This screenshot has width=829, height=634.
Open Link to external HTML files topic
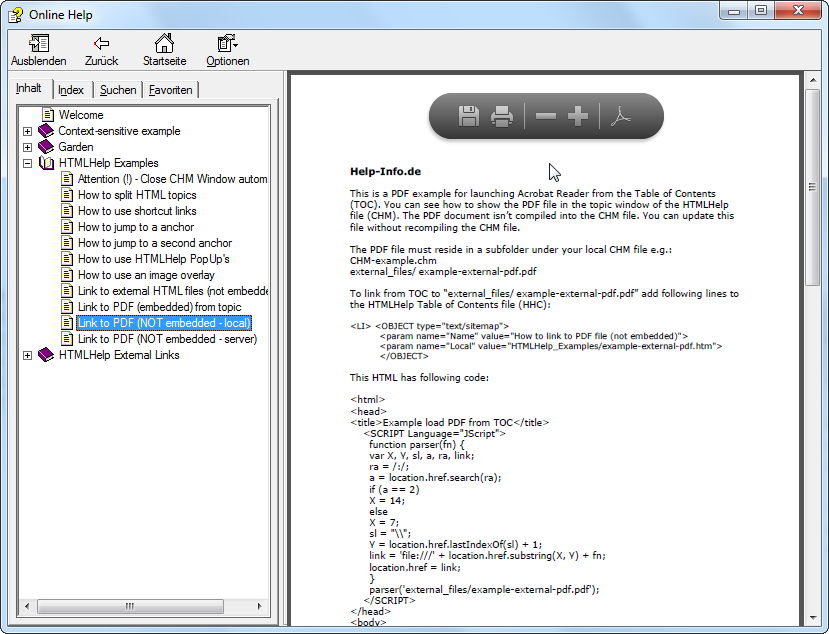point(172,291)
